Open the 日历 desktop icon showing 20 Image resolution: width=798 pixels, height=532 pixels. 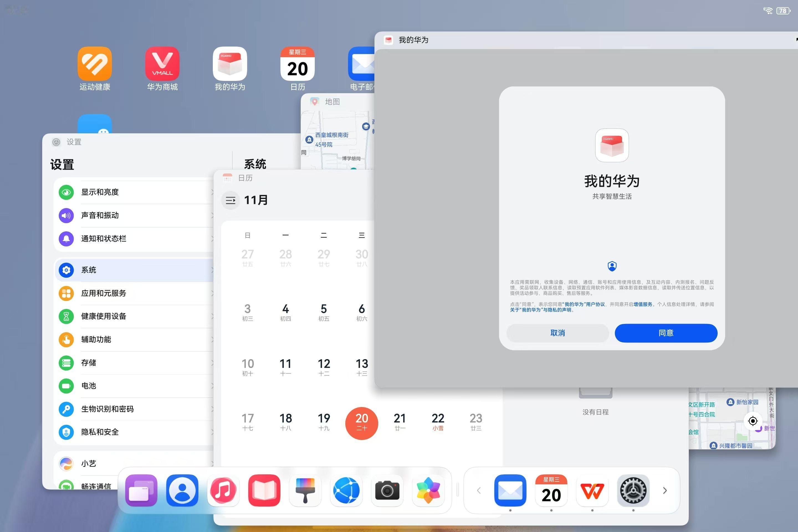coord(298,64)
